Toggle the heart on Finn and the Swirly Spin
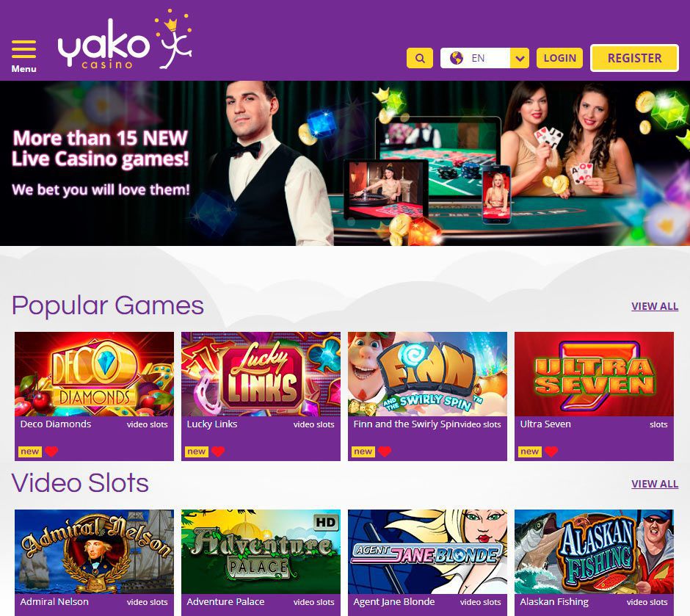 click(385, 452)
